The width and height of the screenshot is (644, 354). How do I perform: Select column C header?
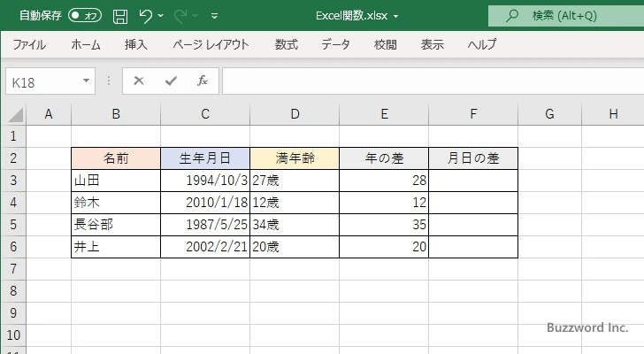(205, 114)
